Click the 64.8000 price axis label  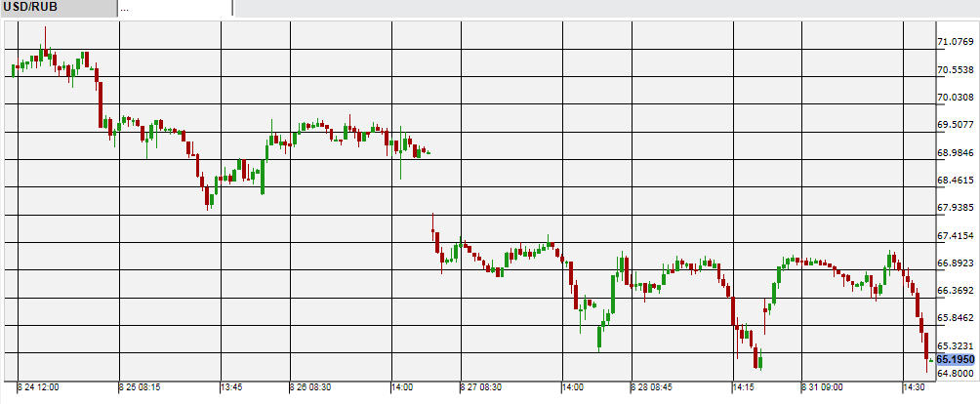click(955, 373)
